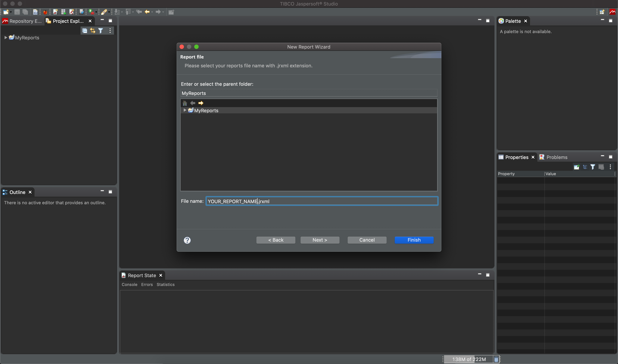Click the Finish button
This screenshot has height=364, width=618.
414,240
